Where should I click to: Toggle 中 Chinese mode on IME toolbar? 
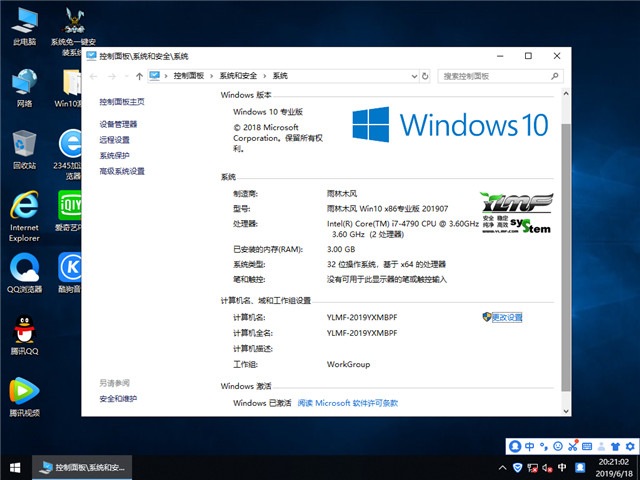coord(529,446)
